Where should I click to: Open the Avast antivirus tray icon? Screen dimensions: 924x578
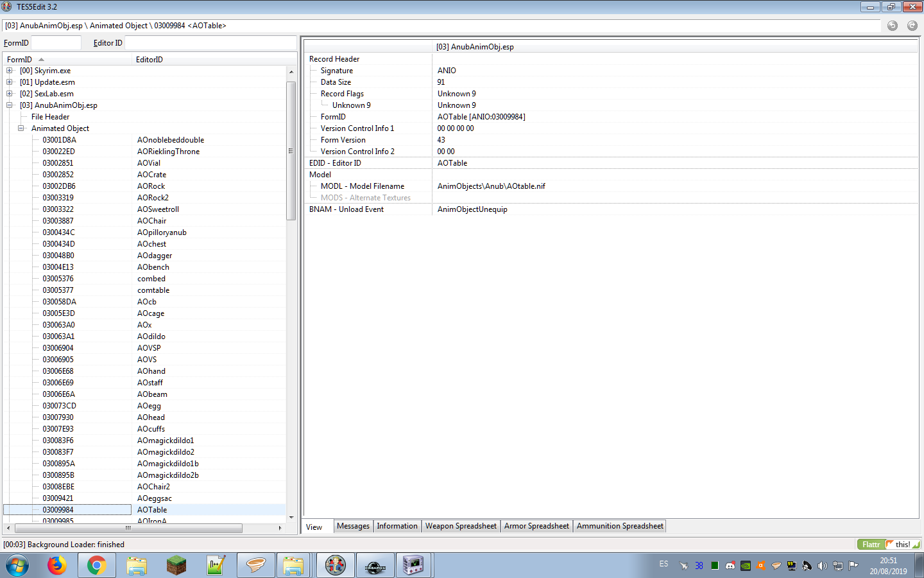click(x=761, y=566)
